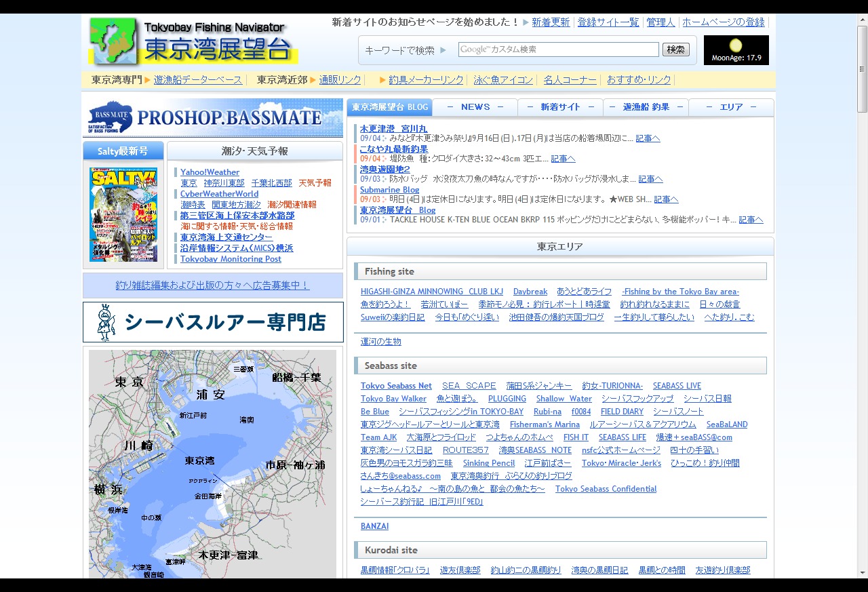Click the Tokyo Bay map image
The height and width of the screenshot is (592, 868).
coord(212,464)
